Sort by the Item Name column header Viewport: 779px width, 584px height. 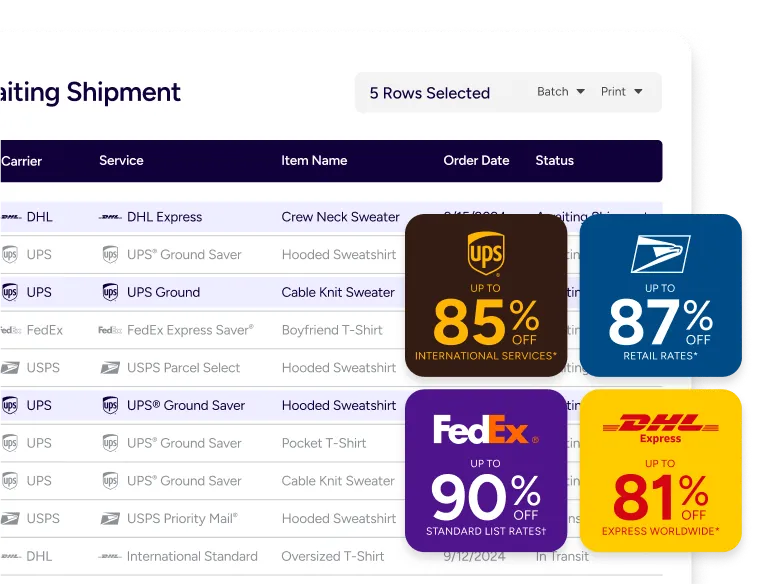pyautogui.click(x=314, y=160)
